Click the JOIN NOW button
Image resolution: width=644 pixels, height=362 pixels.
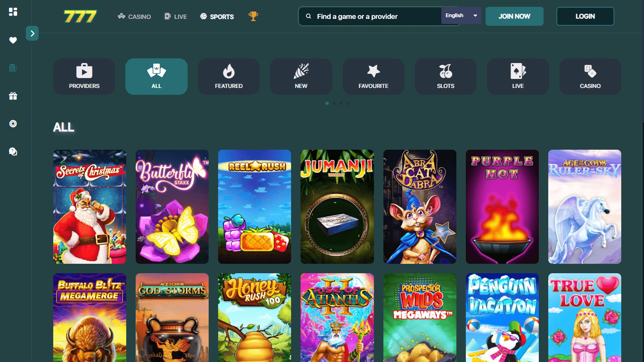[514, 16]
